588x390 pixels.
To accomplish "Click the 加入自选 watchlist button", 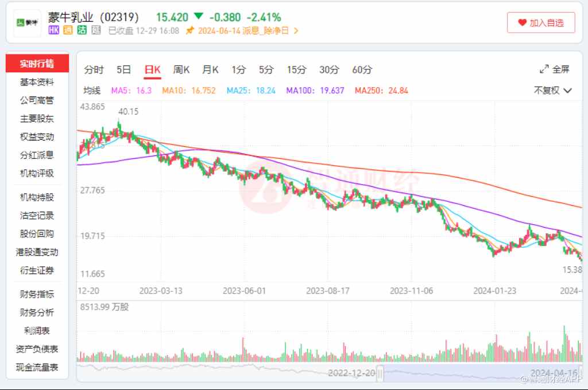I will (541, 23).
